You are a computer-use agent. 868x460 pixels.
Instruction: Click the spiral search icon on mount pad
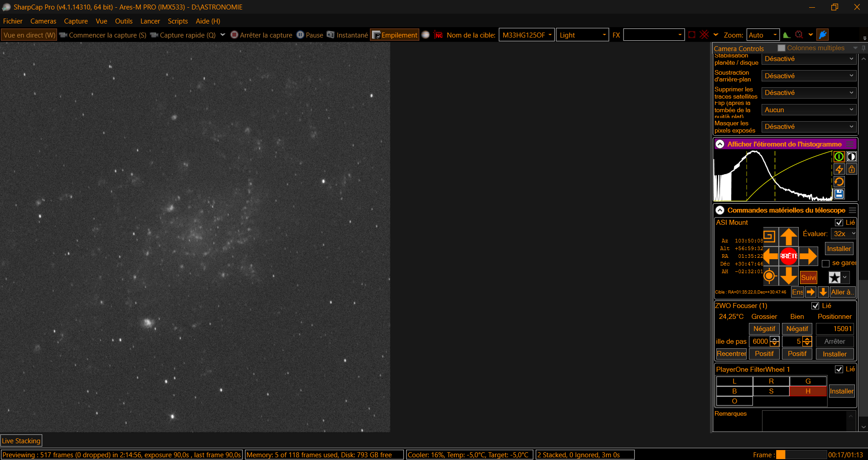click(769, 236)
